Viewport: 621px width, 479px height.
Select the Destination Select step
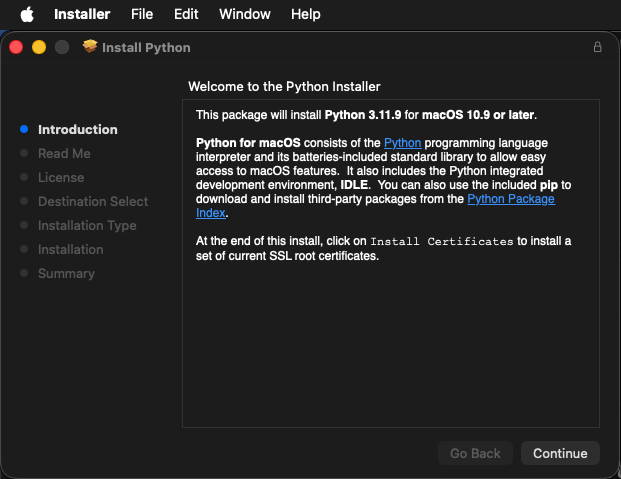pyautogui.click(x=93, y=201)
